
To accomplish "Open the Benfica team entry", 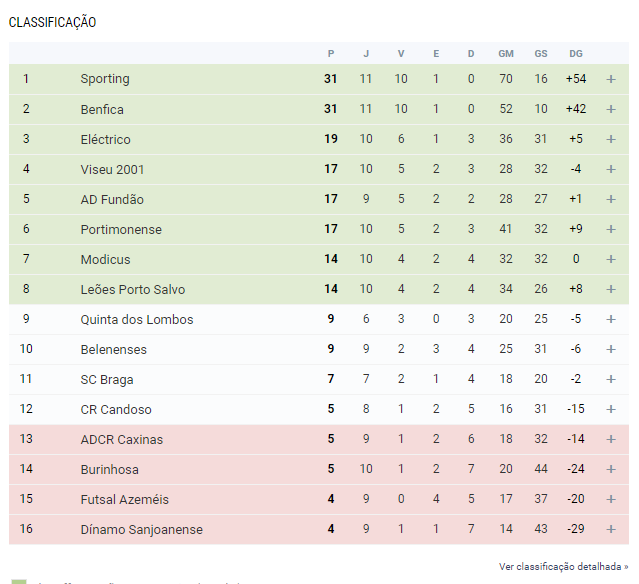I will pos(102,109).
